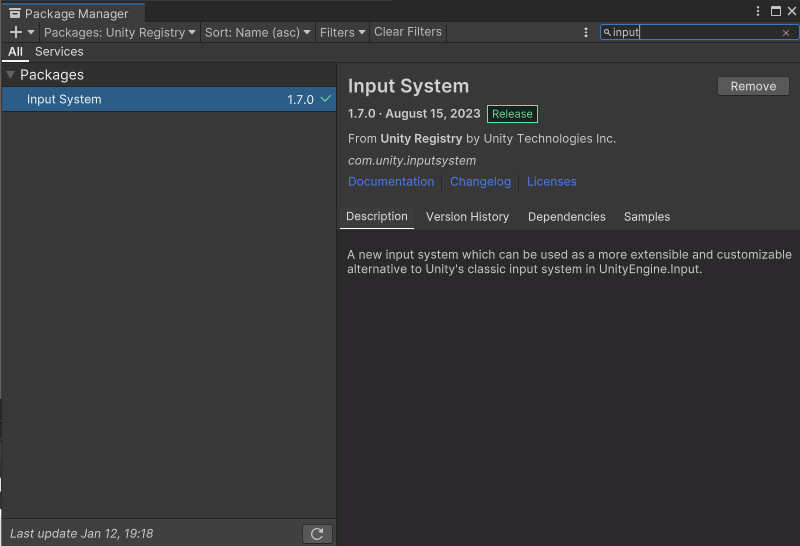The height and width of the screenshot is (546, 800).
Task: Click the refresh package list icon
Action: tap(317, 534)
